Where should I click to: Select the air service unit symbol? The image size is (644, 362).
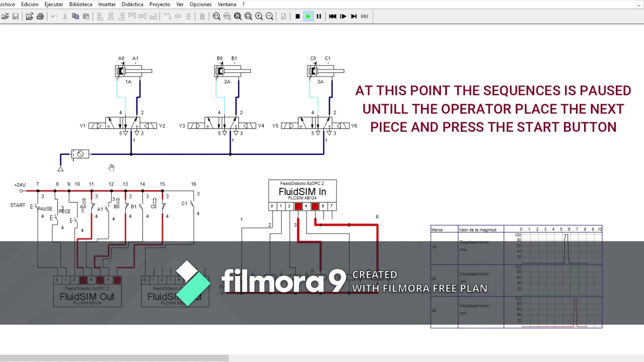point(80,154)
